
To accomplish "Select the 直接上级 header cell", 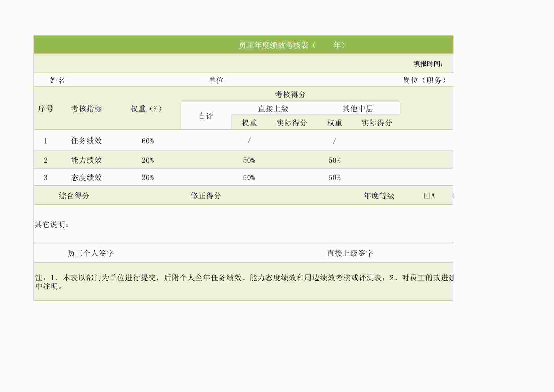I will coord(273,109).
